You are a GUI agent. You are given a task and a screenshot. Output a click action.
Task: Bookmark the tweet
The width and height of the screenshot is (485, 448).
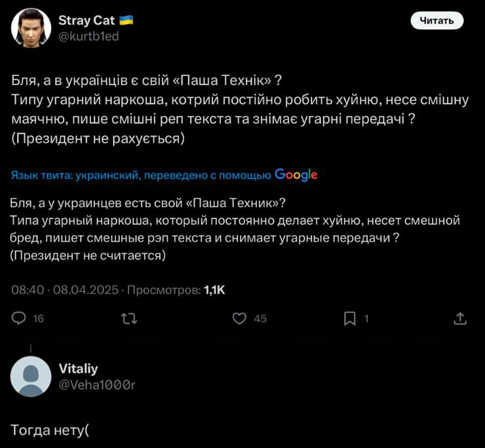tap(350, 318)
